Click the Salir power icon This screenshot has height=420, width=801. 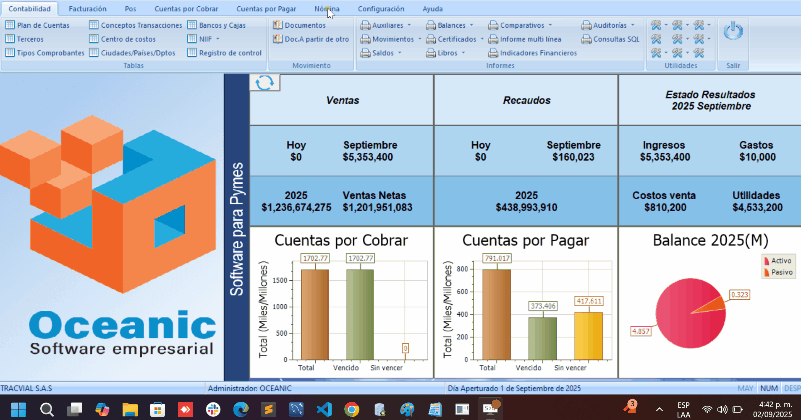click(x=734, y=32)
